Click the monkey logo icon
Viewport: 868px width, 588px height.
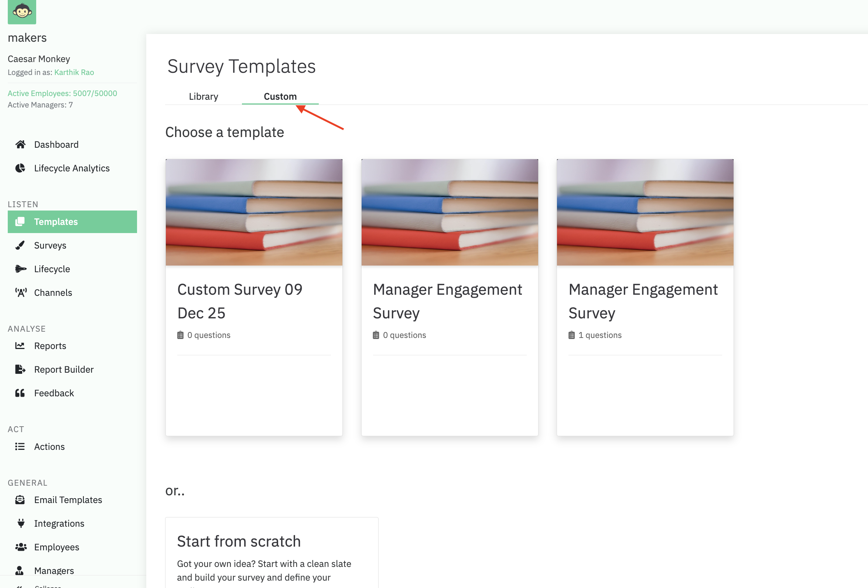(22, 11)
